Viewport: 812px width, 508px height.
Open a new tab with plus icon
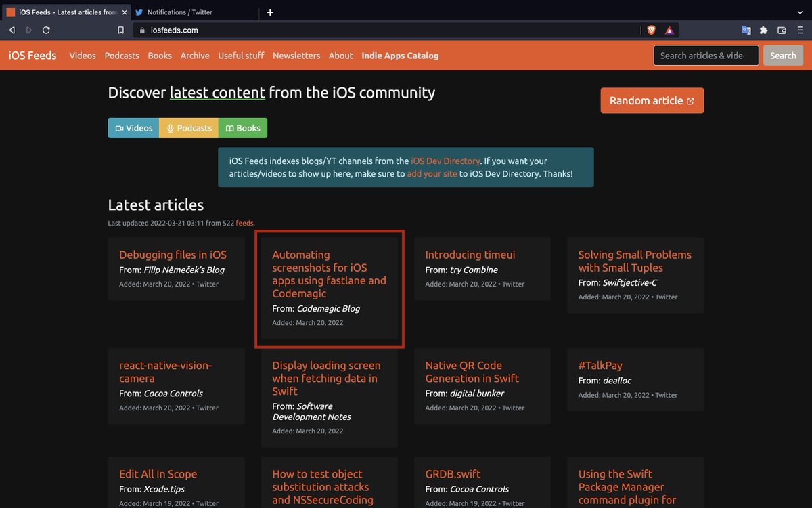270,12
